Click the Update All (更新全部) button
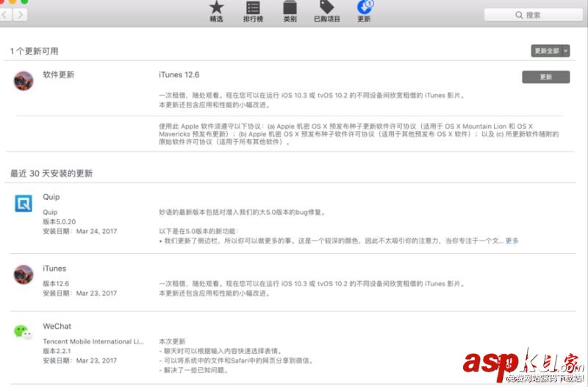This screenshot has height=387, width=588. click(547, 51)
